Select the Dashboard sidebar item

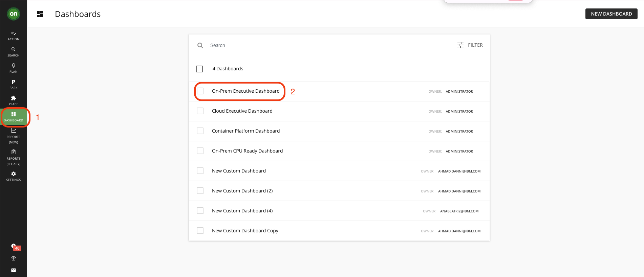[x=14, y=117]
